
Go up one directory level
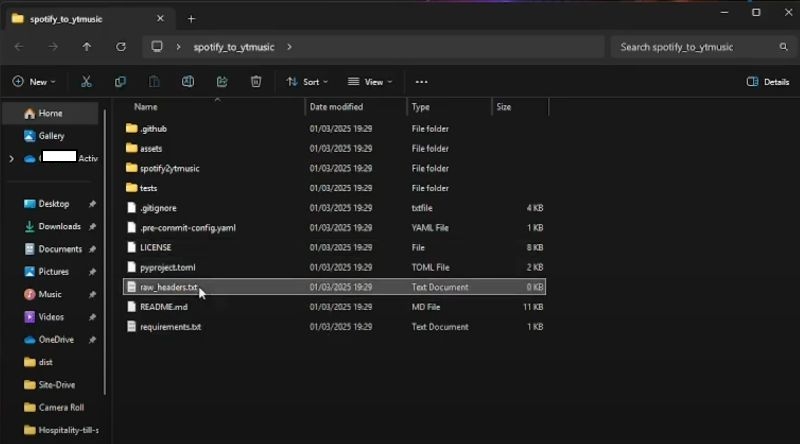[x=87, y=47]
